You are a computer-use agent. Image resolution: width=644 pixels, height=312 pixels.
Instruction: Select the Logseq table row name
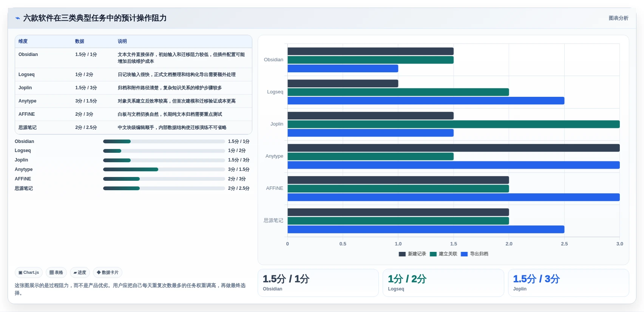click(x=26, y=75)
